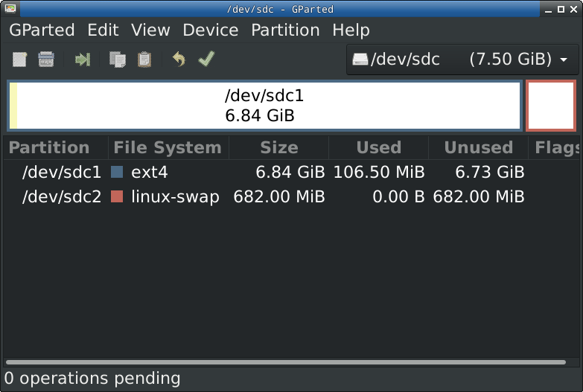The width and height of the screenshot is (583, 392).
Task: Click the window menu icon in the title bar
Action: pos(10,8)
